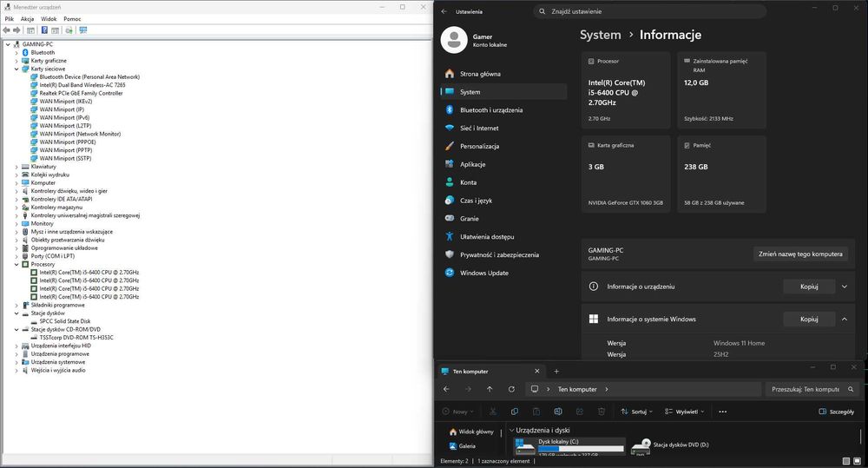
Task: Click the System breadcrumb link in Settings
Action: point(600,35)
